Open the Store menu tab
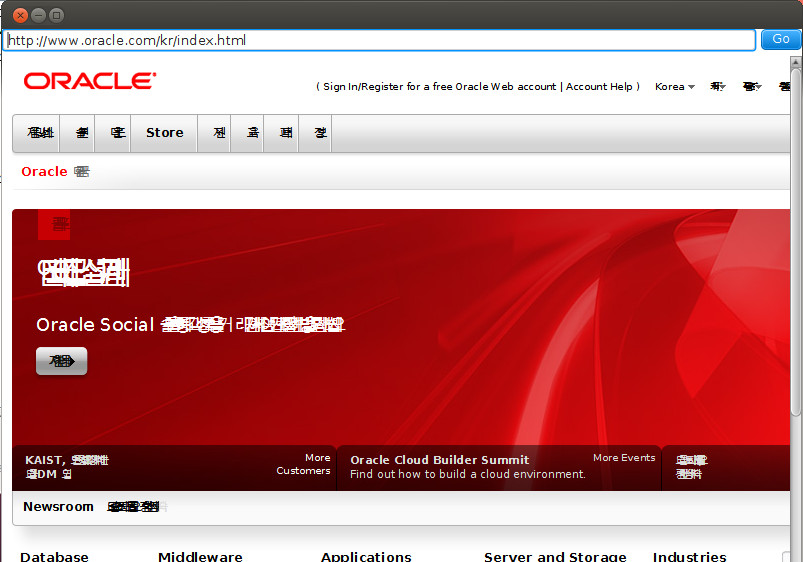This screenshot has height=562, width=803. click(165, 133)
